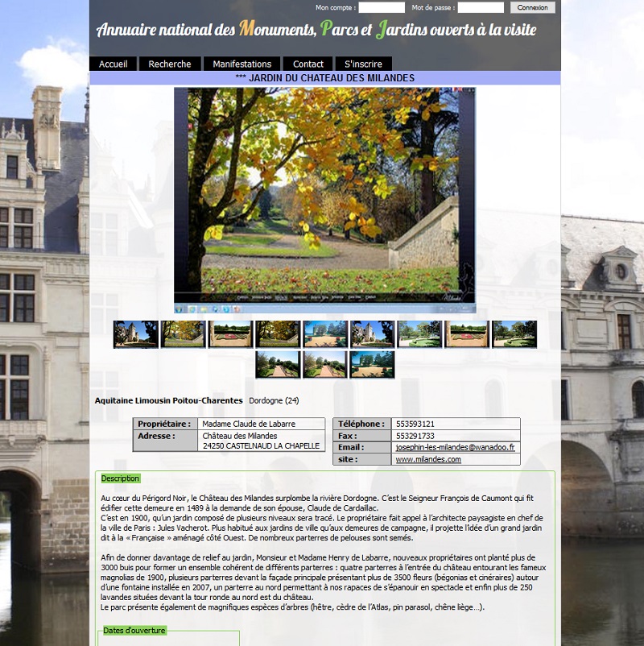644x646 pixels.
Task: Select fourth top-row thumbnail, autumn tree
Action: pyautogui.click(x=278, y=334)
